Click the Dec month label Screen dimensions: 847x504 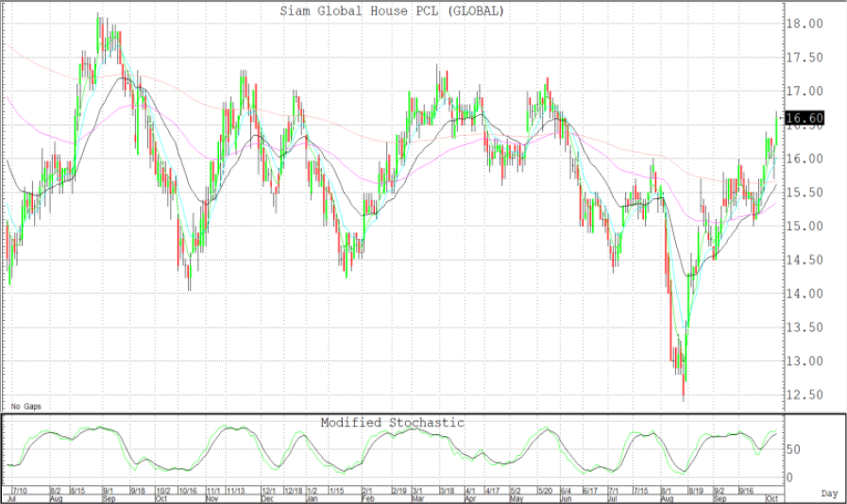[268, 498]
